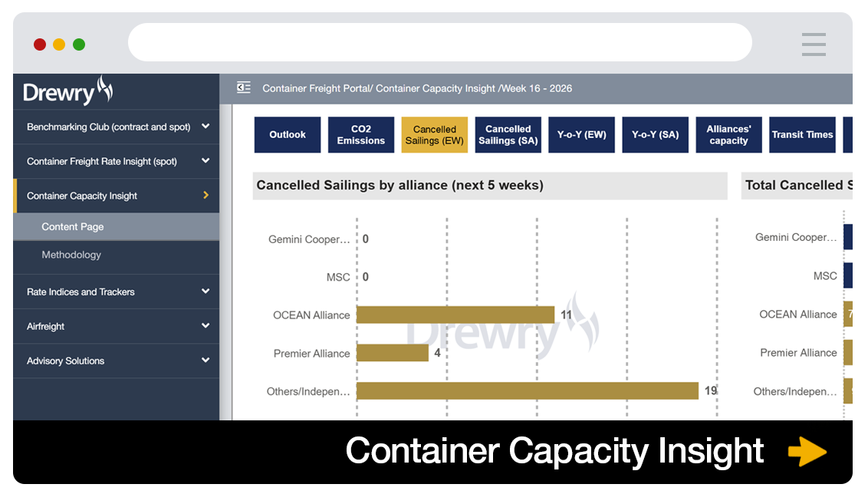Switch to Y-o-Y (EW) tab
This screenshot has width=868, height=494.
(x=582, y=134)
